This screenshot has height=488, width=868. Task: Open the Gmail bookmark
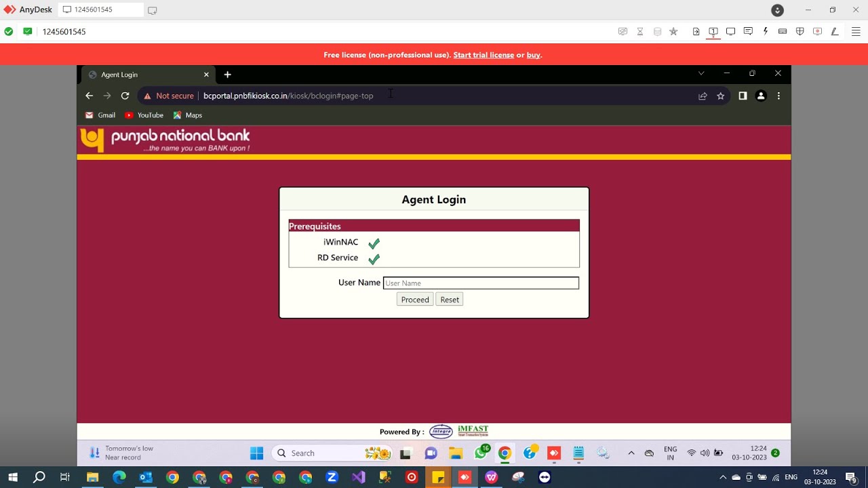[x=100, y=115]
